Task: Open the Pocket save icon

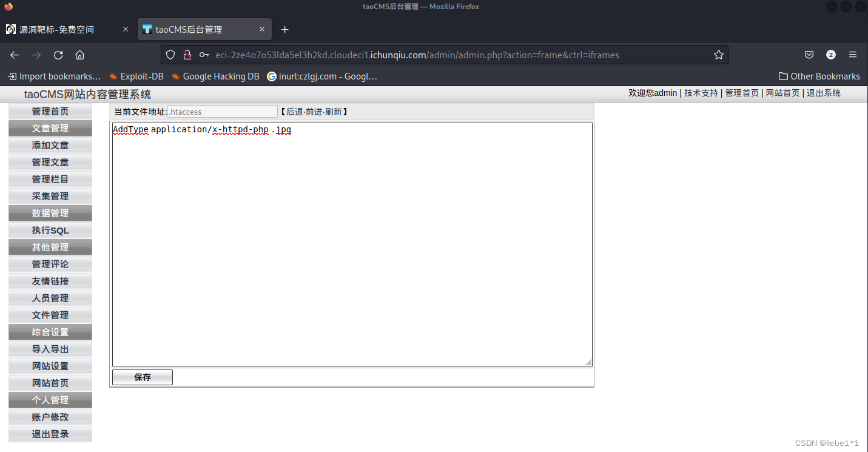Action: click(809, 55)
